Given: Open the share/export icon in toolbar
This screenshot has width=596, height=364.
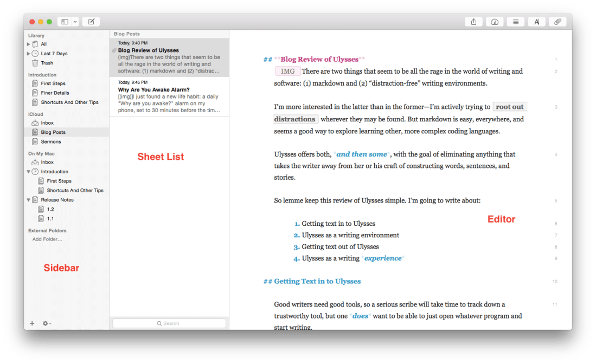Looking at the screenshot, I should [x=473, y=22].
